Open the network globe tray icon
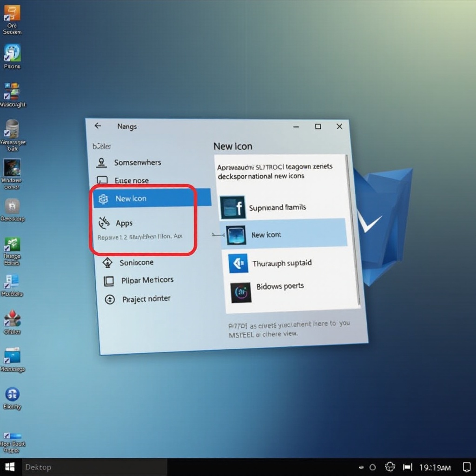Screen dimensions: 476x476 390,467
